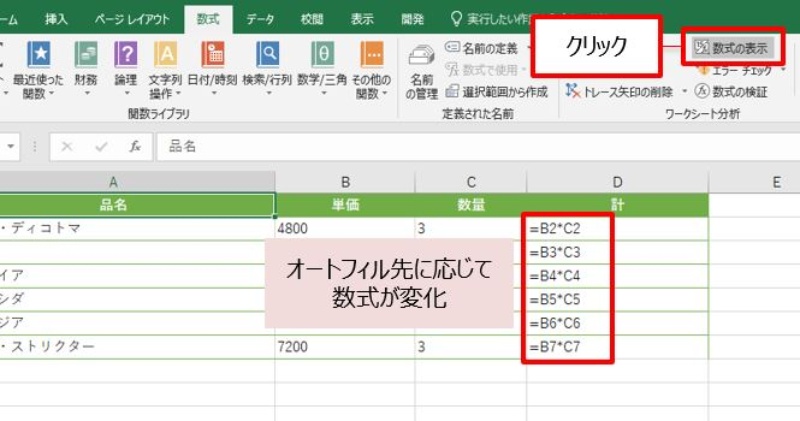Select the 数式 ribbon tab

coord(208,19)
